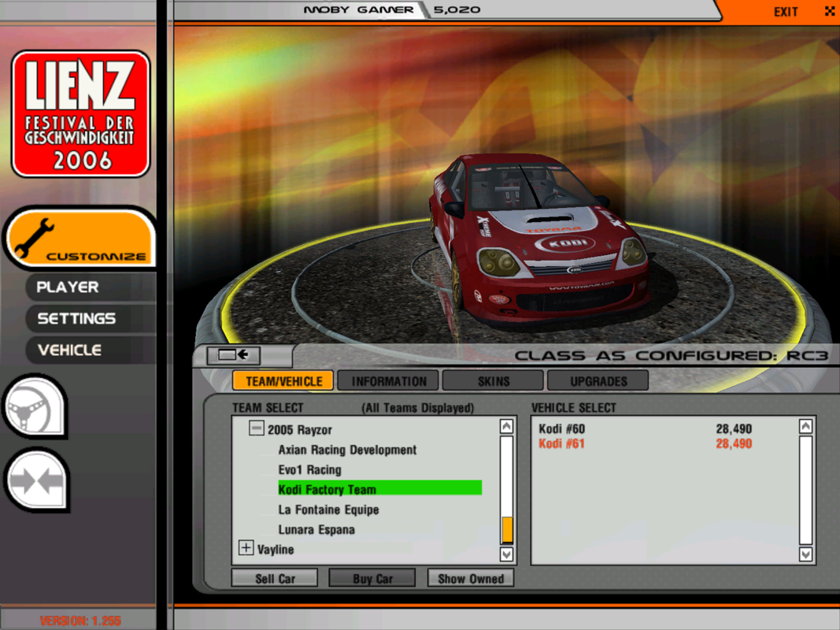Open the Upgrades tab
Screen dimensions: 840x630
pyautogui.click(x=598, y=380)
